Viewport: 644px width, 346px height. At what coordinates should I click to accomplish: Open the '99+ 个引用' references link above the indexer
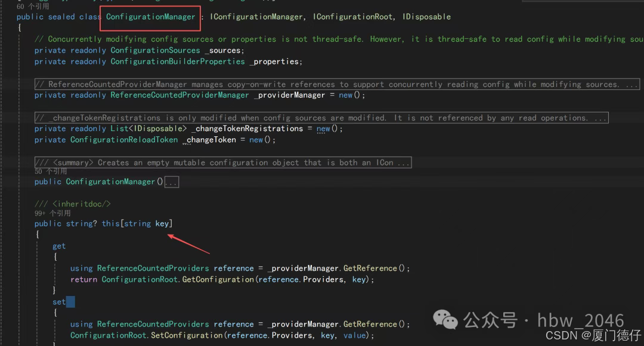point(52,213)
